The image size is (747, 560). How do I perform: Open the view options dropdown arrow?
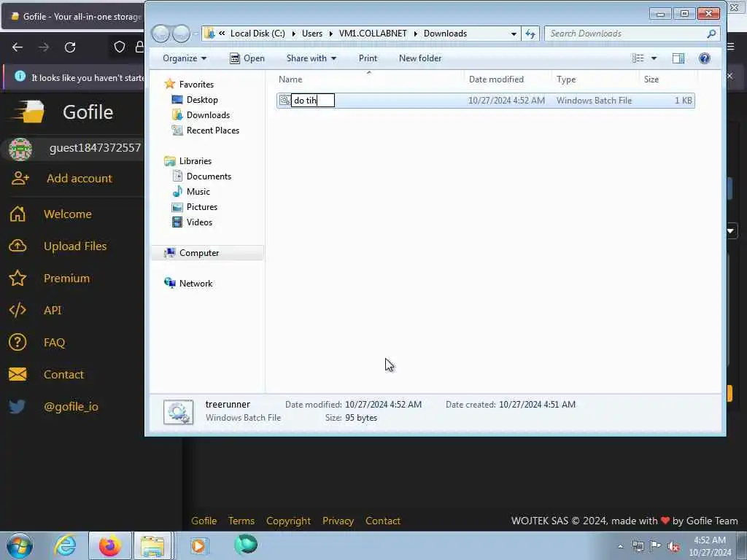tap(654, 58)
